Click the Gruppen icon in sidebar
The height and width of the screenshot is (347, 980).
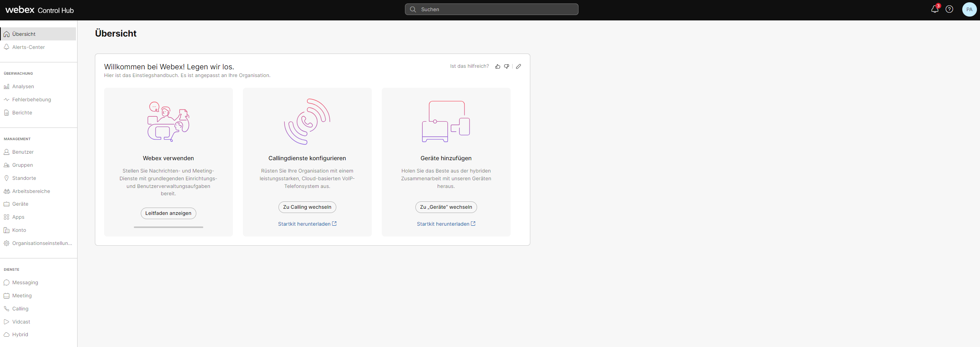(7, 165)
